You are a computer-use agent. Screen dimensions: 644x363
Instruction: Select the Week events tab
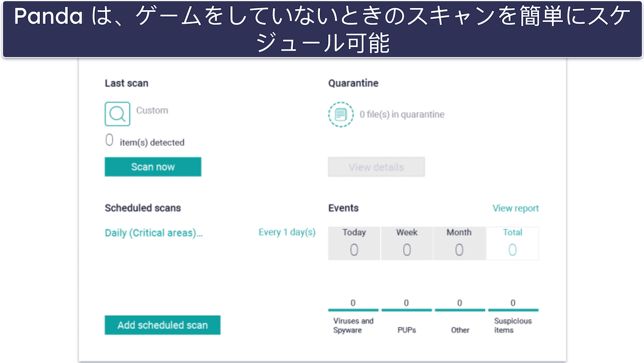(407, 243)
